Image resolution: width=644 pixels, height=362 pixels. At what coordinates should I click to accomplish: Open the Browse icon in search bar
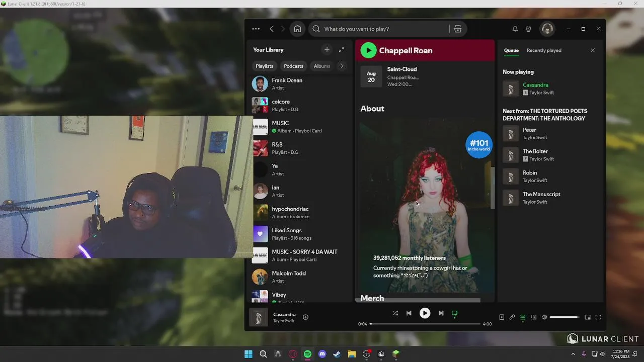[458, 29]
